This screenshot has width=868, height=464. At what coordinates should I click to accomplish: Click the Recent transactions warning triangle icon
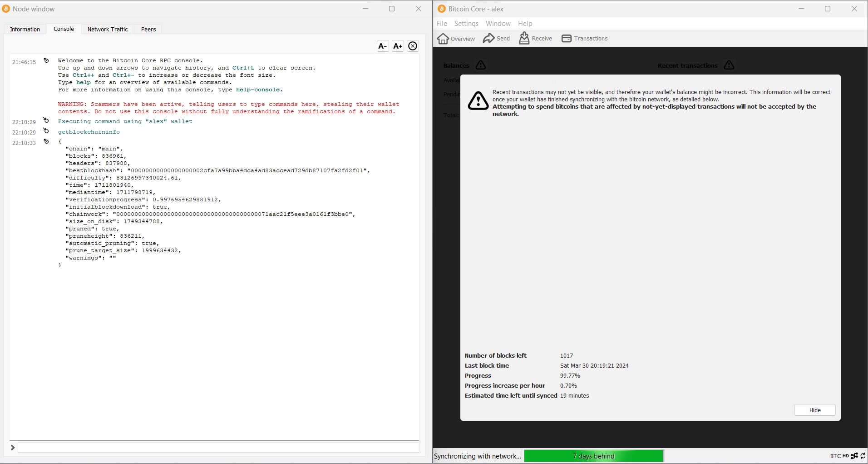point(729,65)
